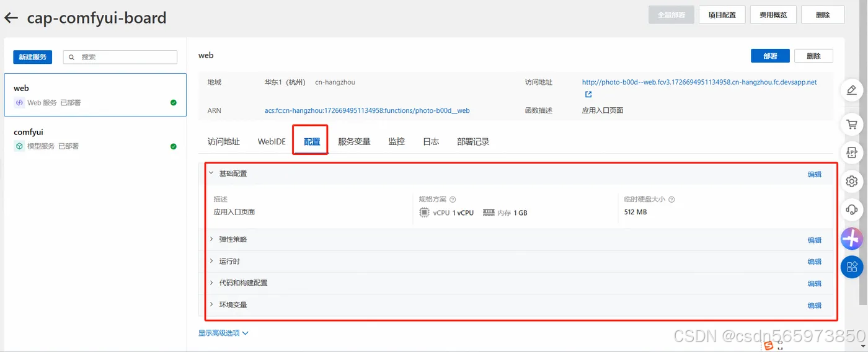868x352 pixels.
Task: Click 编辑 link for 基础配置
Action: click(814, 174)
